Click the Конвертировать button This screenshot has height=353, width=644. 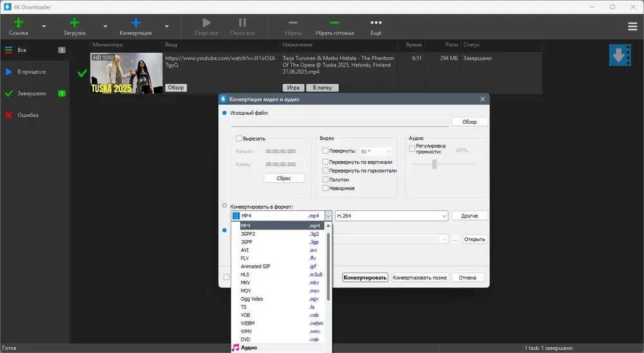tap(365, 278)
